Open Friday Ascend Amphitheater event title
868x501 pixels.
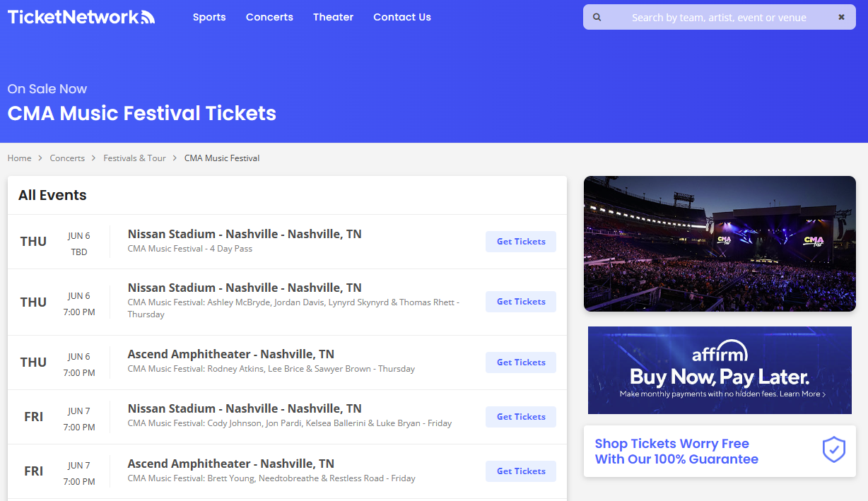tap(230, 464)
